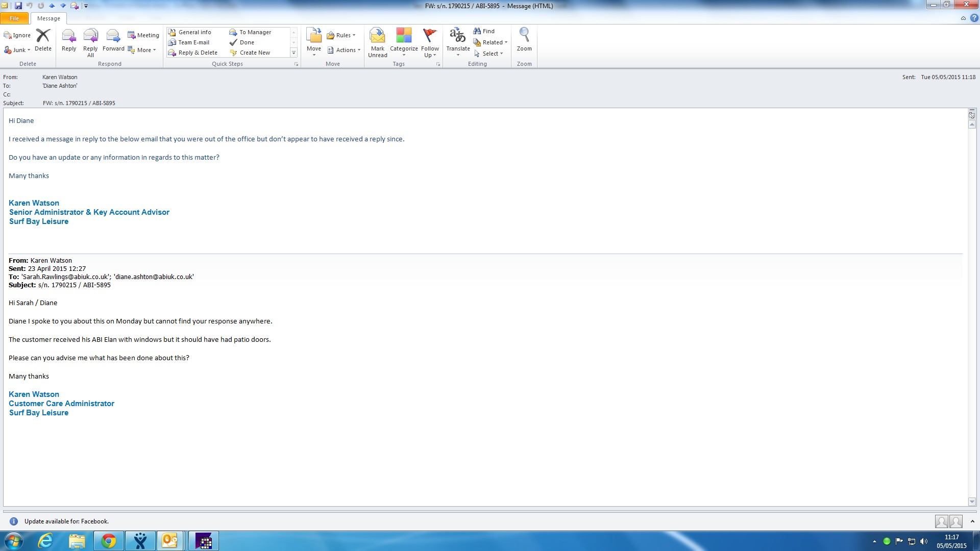
Task: Click the To Manager quick step
Action: 255,32
